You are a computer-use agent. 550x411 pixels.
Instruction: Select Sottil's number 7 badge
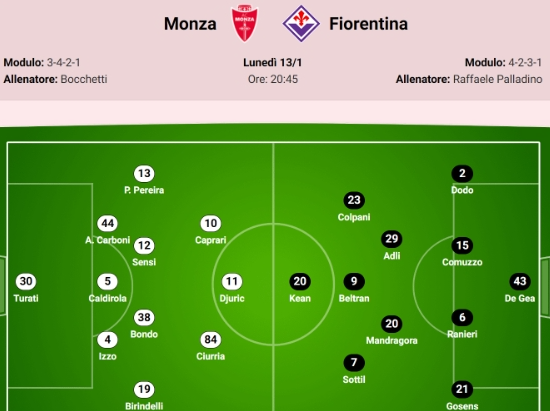coord(354,362)
